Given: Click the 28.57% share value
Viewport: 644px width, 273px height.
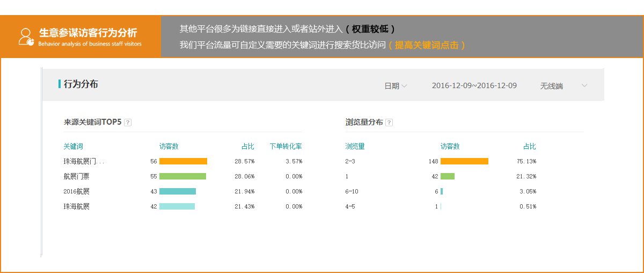Looking at the screenshot, I should tap(244, 161).
